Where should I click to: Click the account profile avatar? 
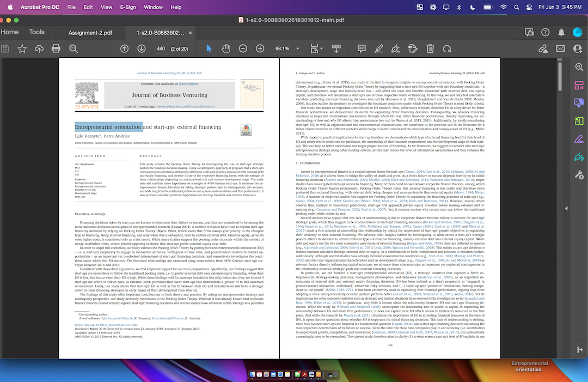click(578, 33)
